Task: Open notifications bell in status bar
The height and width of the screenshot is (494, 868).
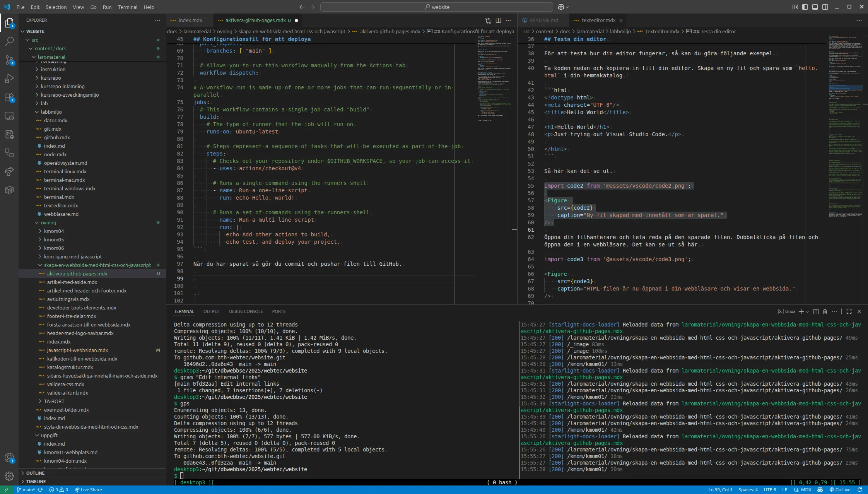Action: (860, 490)
